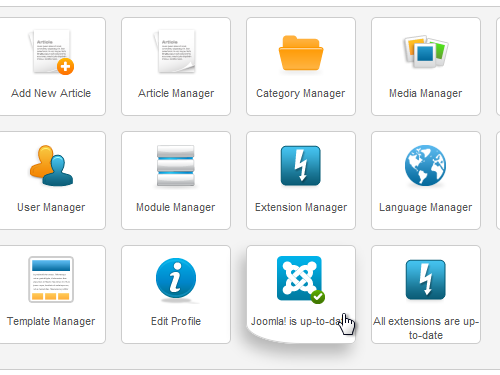
Task: Click the Media Manager label
Action: coord(426,93)
